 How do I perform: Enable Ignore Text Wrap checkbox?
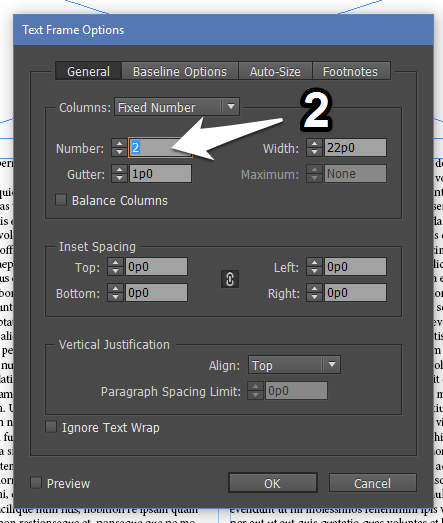point(51,427)
